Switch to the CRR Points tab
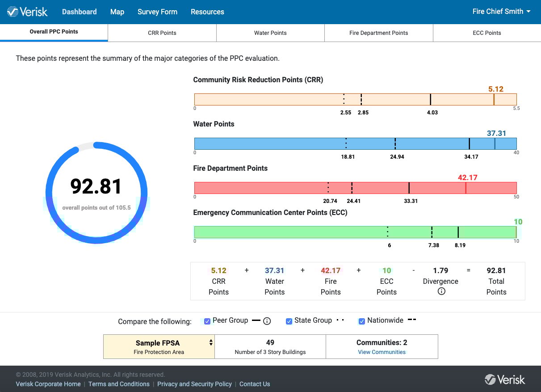This screenshot has height=392, width=541. pos(162,33)
